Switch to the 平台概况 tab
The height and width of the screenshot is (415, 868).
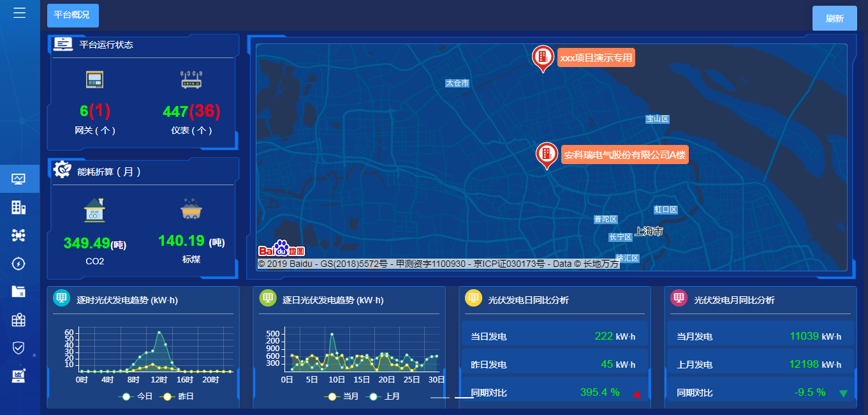73,15
